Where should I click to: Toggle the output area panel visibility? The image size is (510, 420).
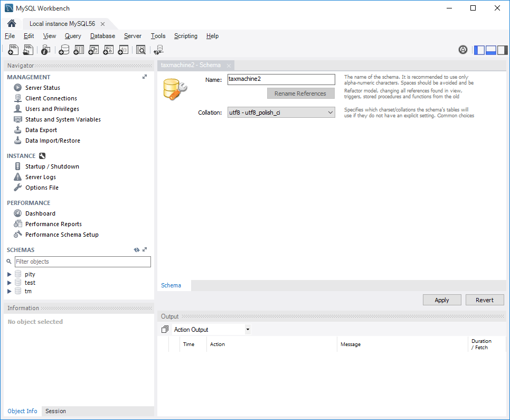[490, 49]
